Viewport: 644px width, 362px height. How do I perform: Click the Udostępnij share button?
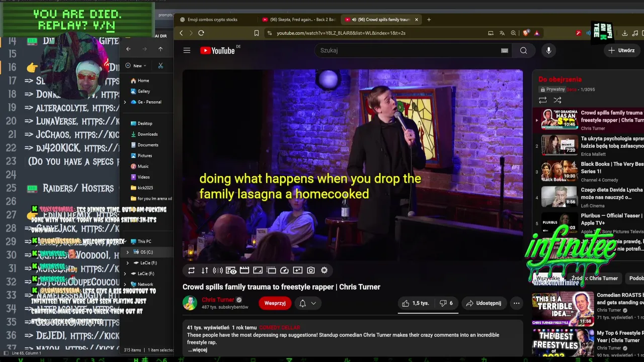tap(484, 303)
